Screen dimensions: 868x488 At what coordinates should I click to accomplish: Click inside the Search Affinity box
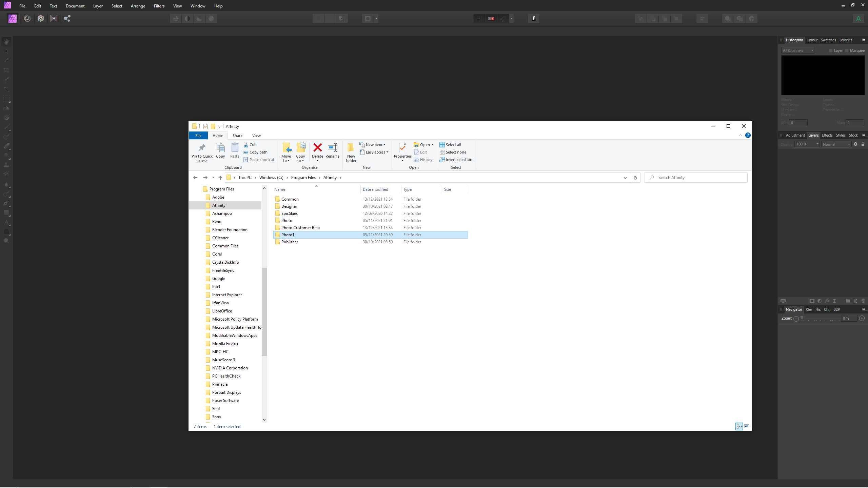[695, 177]
